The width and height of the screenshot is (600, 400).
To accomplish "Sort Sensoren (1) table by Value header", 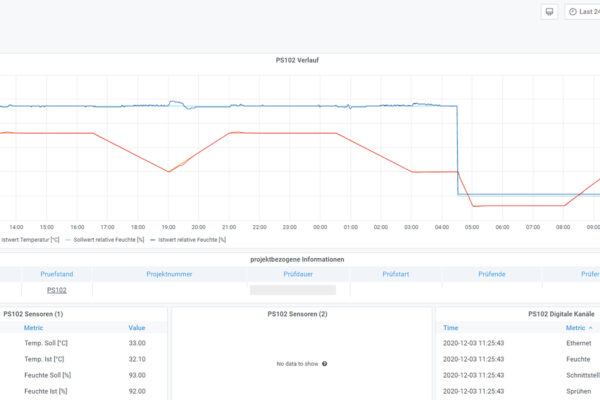I will pyautogui.click(x=137, y=328).
